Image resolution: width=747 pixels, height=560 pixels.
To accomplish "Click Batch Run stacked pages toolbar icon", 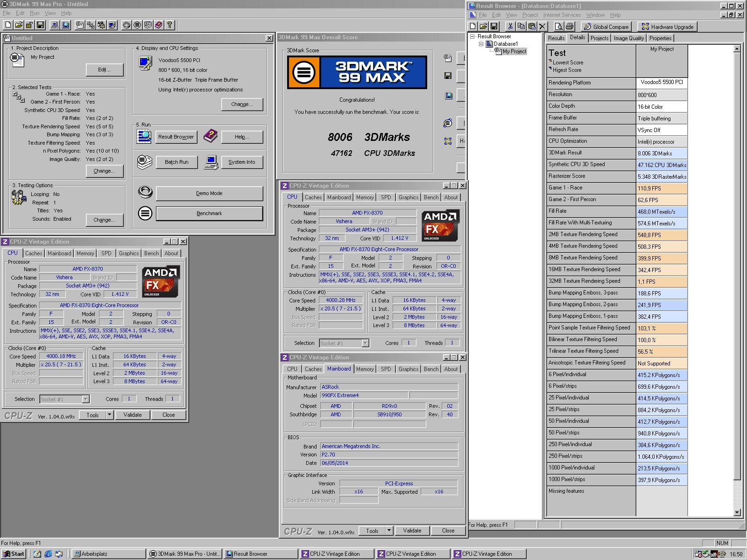I will click(148, 25).
